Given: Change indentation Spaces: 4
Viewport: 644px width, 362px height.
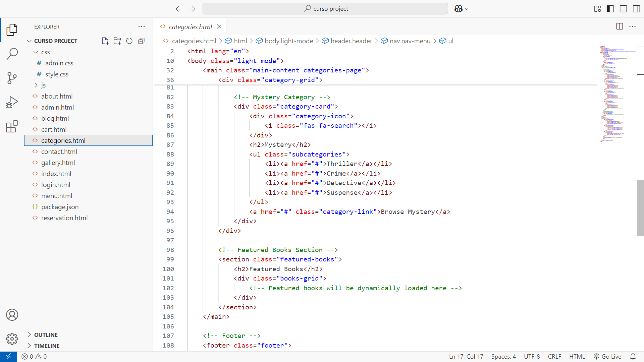Looking at the screenshot, I should point(503,357).
